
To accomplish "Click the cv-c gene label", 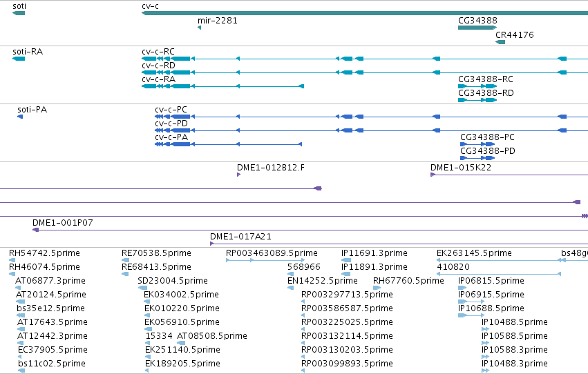I will click(x=150, y=6).
